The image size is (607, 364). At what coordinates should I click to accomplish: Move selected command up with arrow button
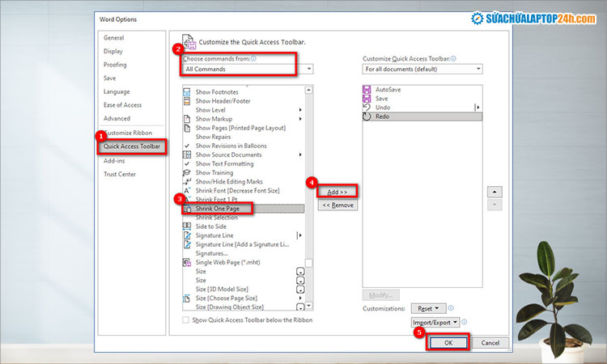[495, 192]
